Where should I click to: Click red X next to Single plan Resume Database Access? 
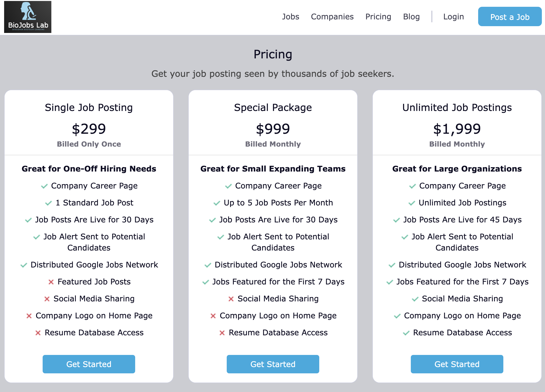[x=38, y=333]
